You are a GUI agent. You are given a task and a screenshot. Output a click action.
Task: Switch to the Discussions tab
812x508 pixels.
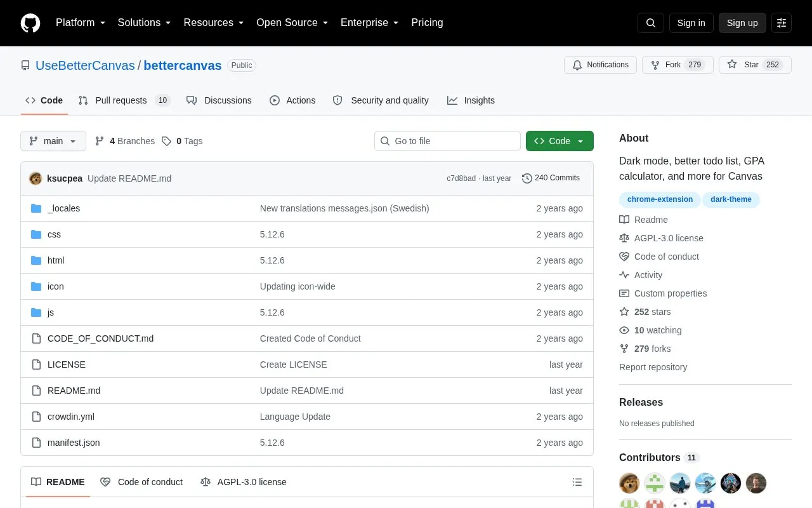coord(219,100)
